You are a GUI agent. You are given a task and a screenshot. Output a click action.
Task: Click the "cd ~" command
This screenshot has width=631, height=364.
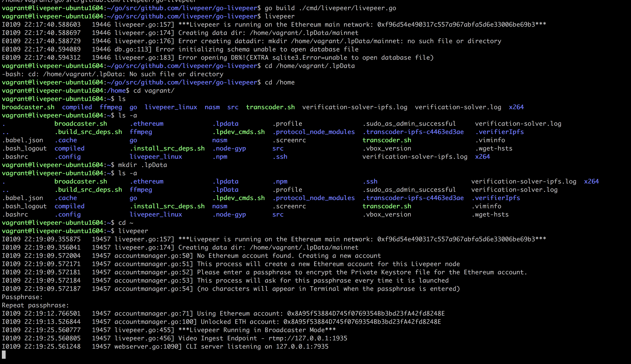tap(126, 223)
